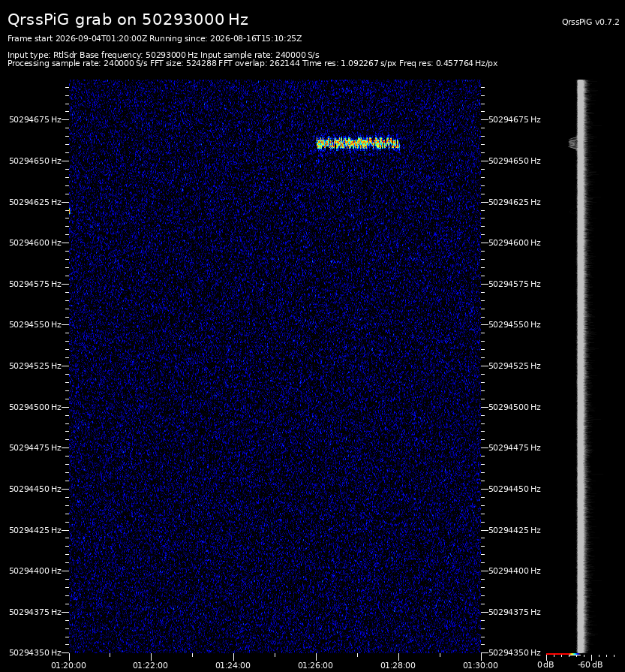Click the 01:28:00 time axis label
The height and width of the screenshot is (672, 625).
[x=398, y=665]
